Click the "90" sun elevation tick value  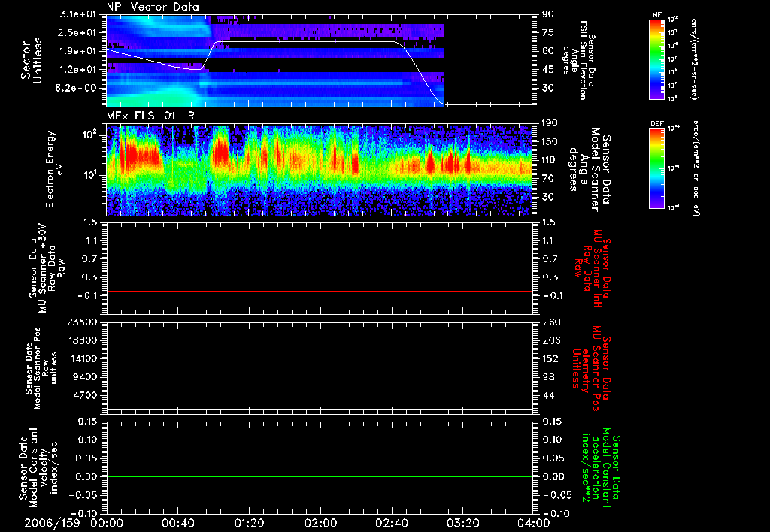coord(548,14)
